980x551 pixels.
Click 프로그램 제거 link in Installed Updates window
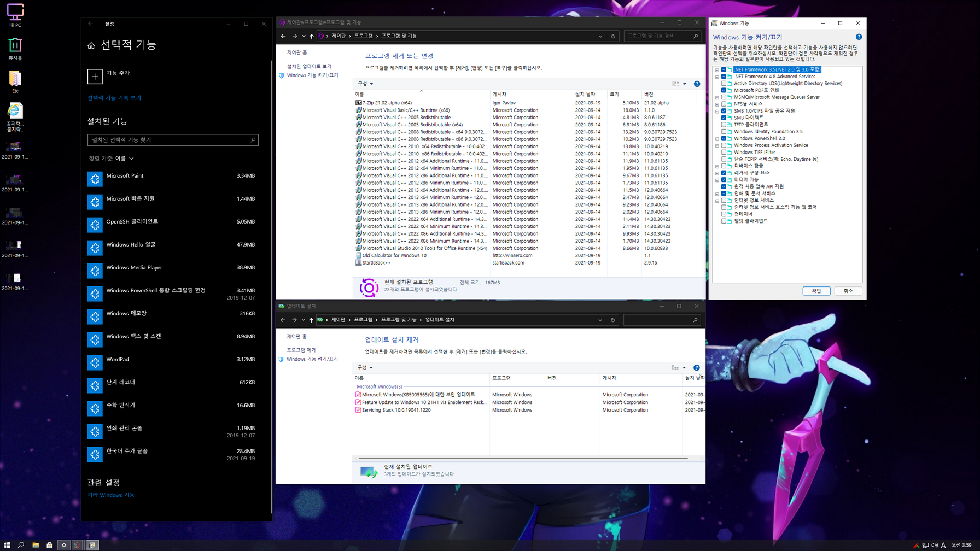tap(301, 350)
